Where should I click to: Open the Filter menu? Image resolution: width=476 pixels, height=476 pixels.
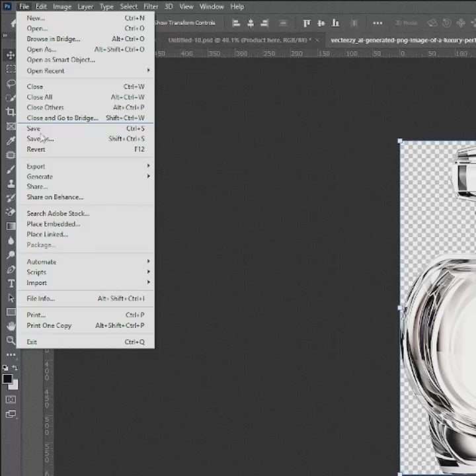(x=151, y=7)
